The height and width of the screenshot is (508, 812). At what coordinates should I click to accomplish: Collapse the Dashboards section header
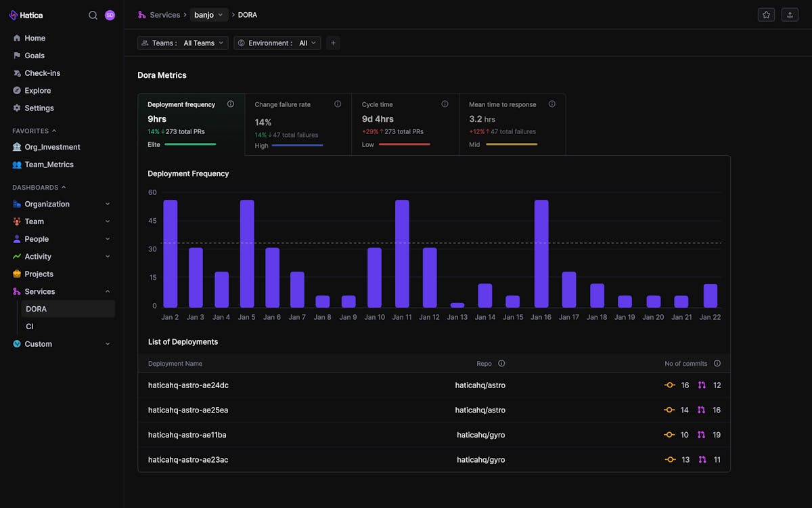point(38,187)
